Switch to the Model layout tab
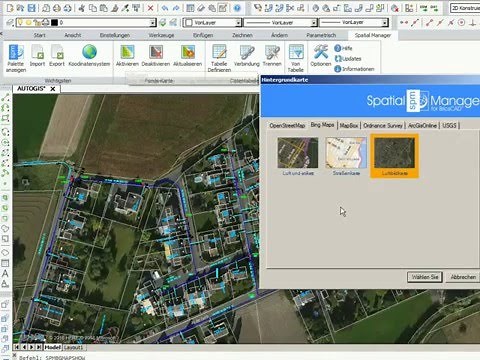Viewport: 480px width, 360px height. pos(53,347)
